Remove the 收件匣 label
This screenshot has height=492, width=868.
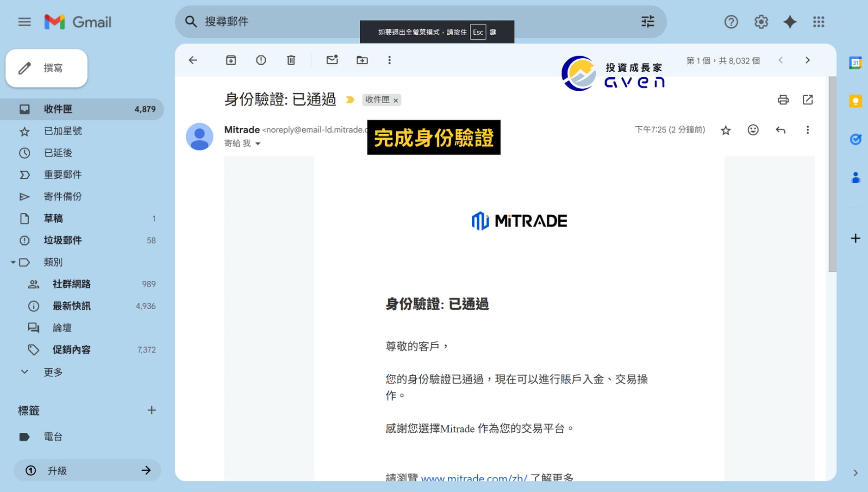tap(396, 100)
